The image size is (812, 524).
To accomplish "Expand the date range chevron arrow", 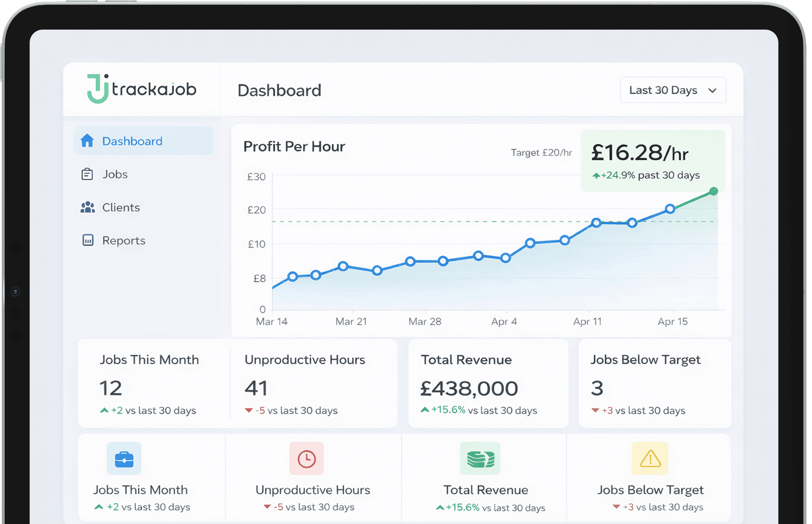I will pyautogui.click(x=713, y=90).
